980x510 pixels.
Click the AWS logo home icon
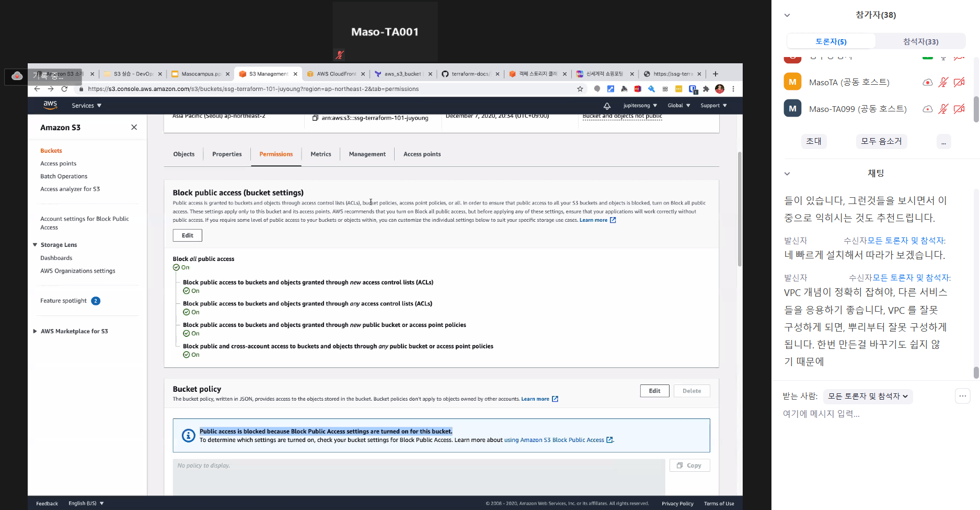coord(50,105)
